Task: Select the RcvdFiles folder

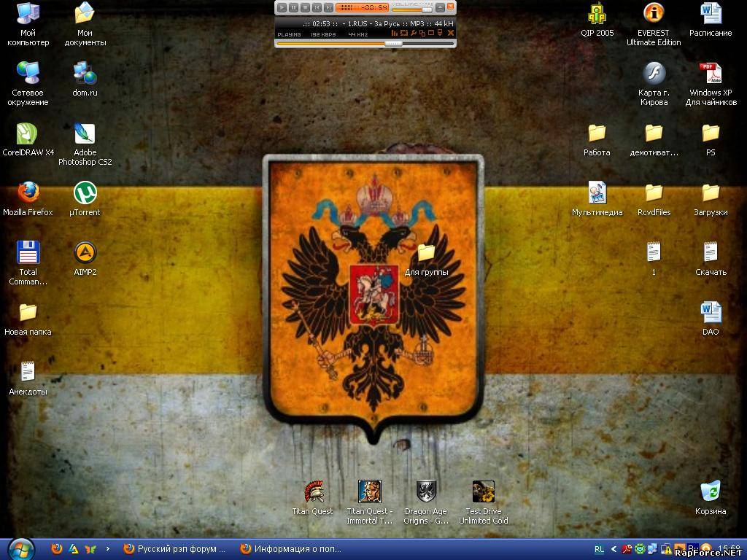Action: pos(654,199)
